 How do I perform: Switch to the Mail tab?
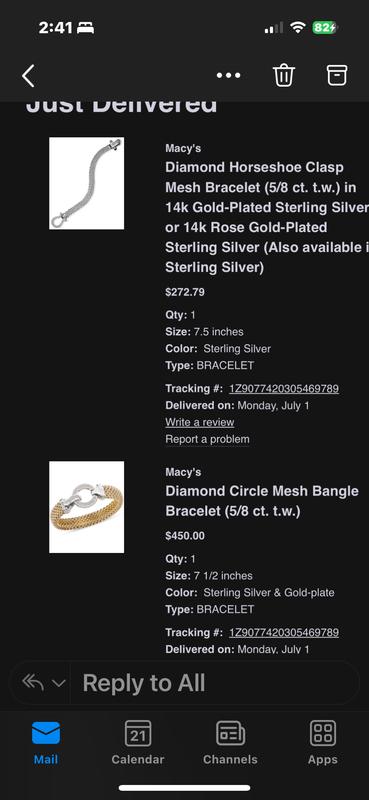point(46,742)
